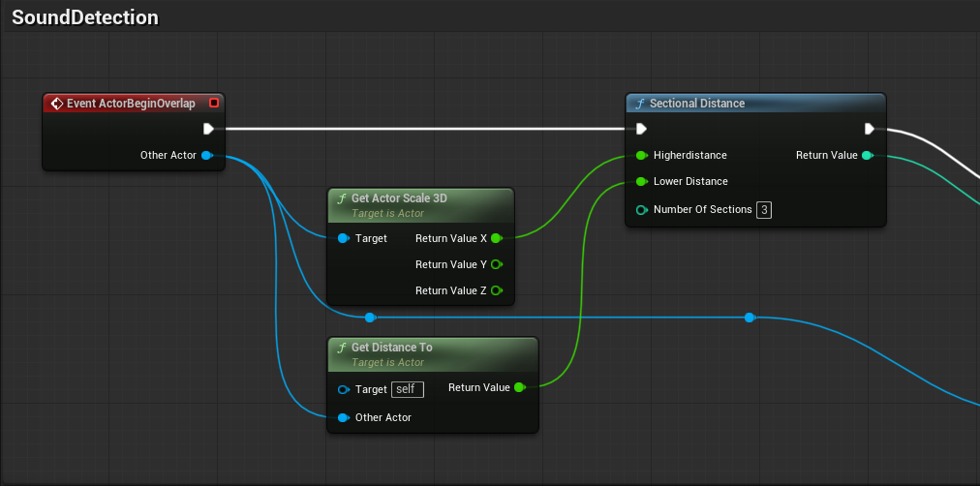The width and height of the screenshot is (980, 486).
Task: Click the Return Value X output pin
Action: click(496, 238)
